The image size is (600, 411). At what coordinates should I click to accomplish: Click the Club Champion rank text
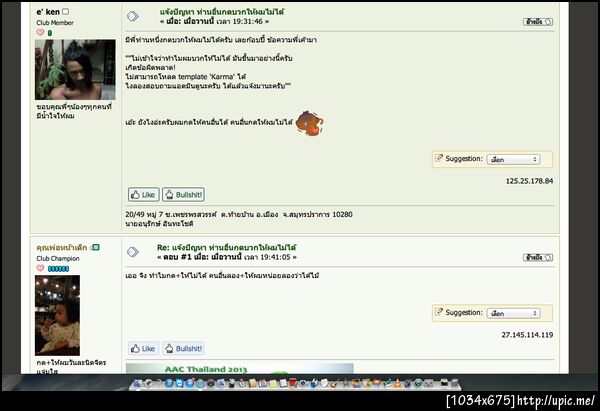(x=58, y=258)
